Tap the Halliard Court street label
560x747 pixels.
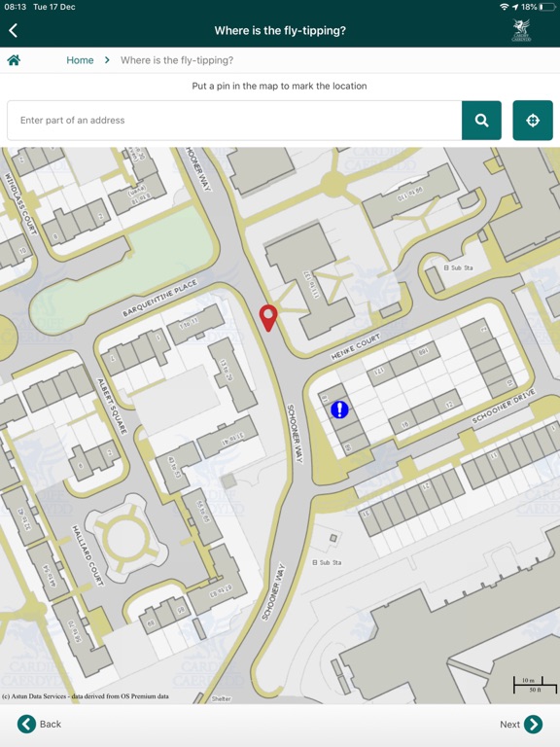[x=87, y=555]
